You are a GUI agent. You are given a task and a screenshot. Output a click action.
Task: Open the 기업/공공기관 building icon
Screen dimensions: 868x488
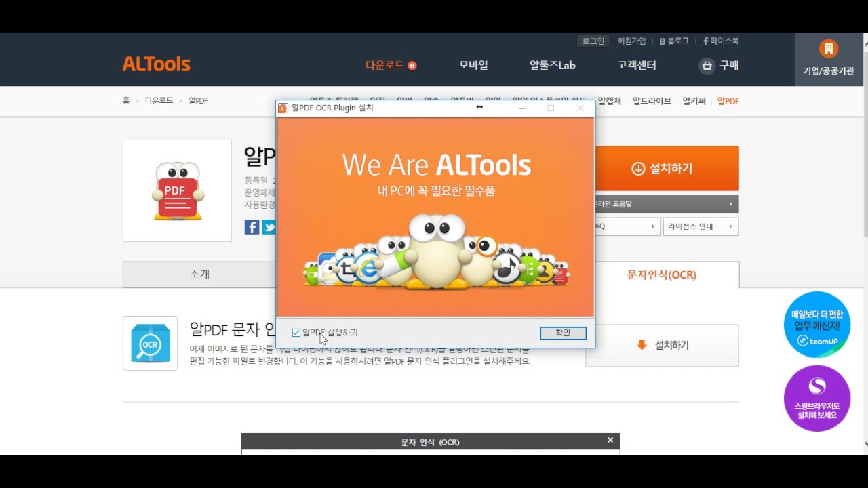[828, 49]
